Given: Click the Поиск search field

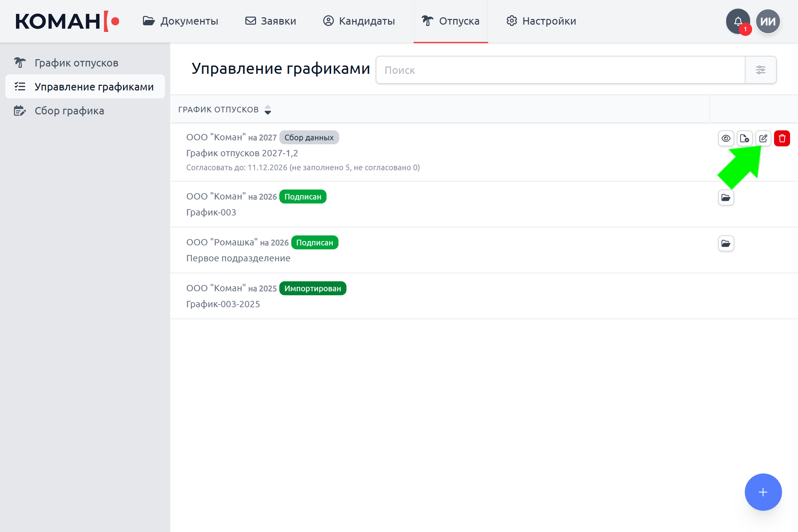Looking at the screenshot, I should pyautogui.click(x=561, y=70).
